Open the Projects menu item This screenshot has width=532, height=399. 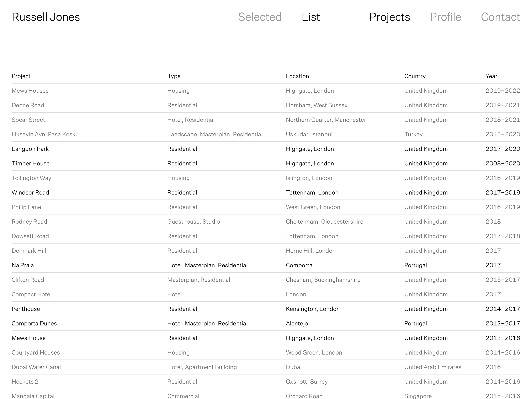pyautogui.click(x=390, y=17)
